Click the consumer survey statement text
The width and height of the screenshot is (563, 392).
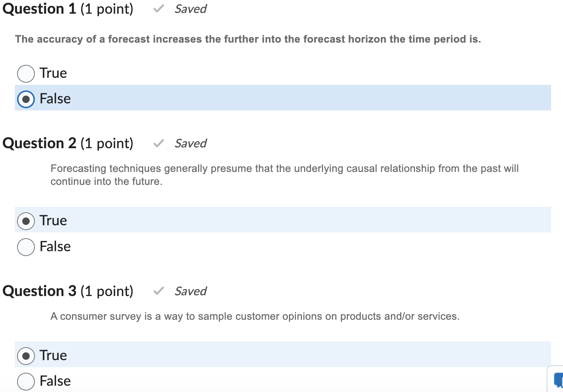coord(255,316)
